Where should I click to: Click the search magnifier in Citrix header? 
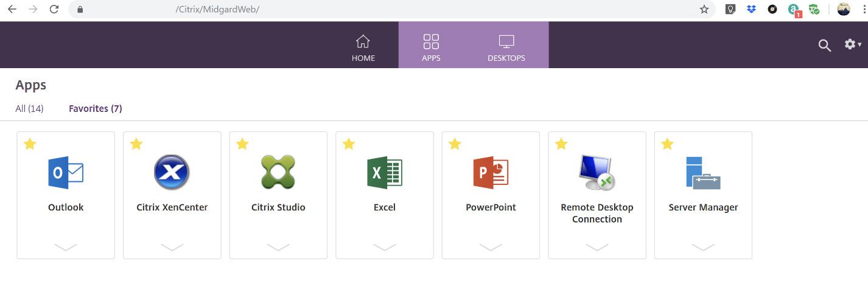824,45
